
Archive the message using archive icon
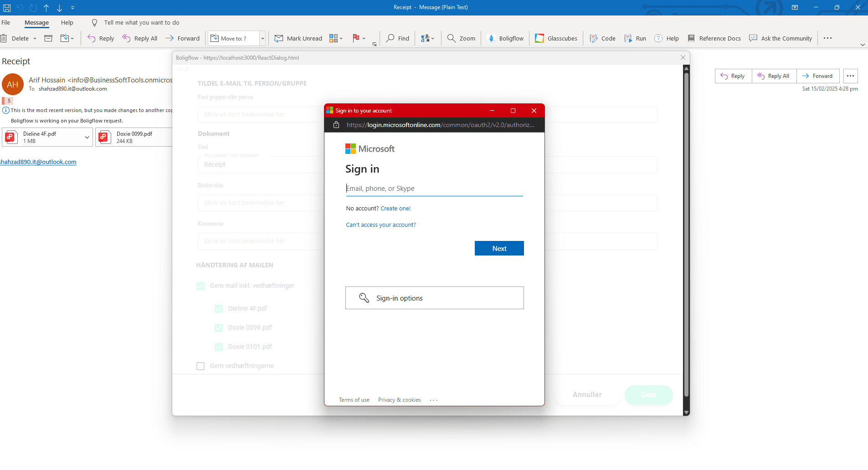tap(48, 38)
